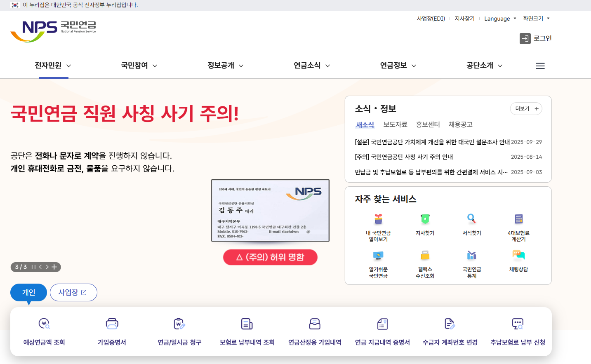This screenshot has width=591, height=364.
Task: Click the plus icon in banner controls
Action: (54, 267)
